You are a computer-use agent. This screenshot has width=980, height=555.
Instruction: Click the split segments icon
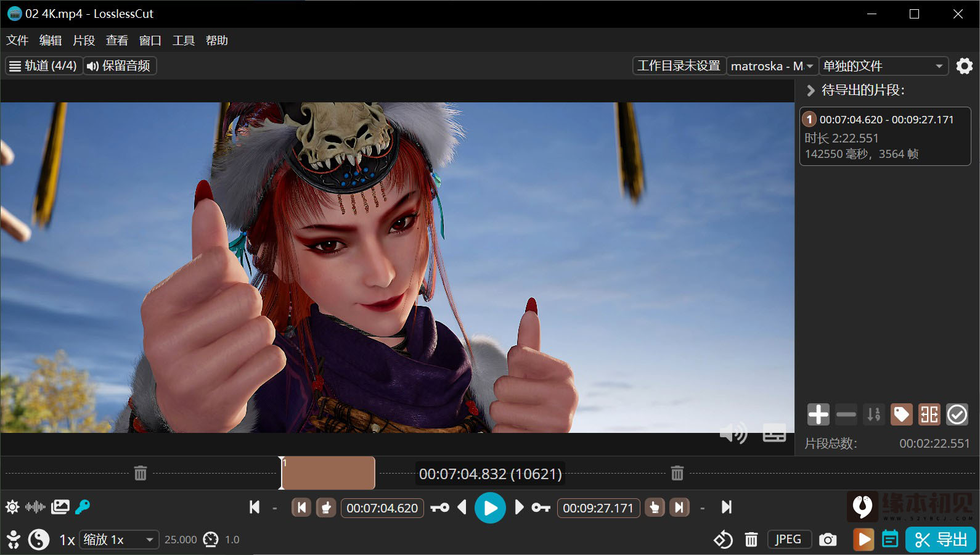coord(929,414)
